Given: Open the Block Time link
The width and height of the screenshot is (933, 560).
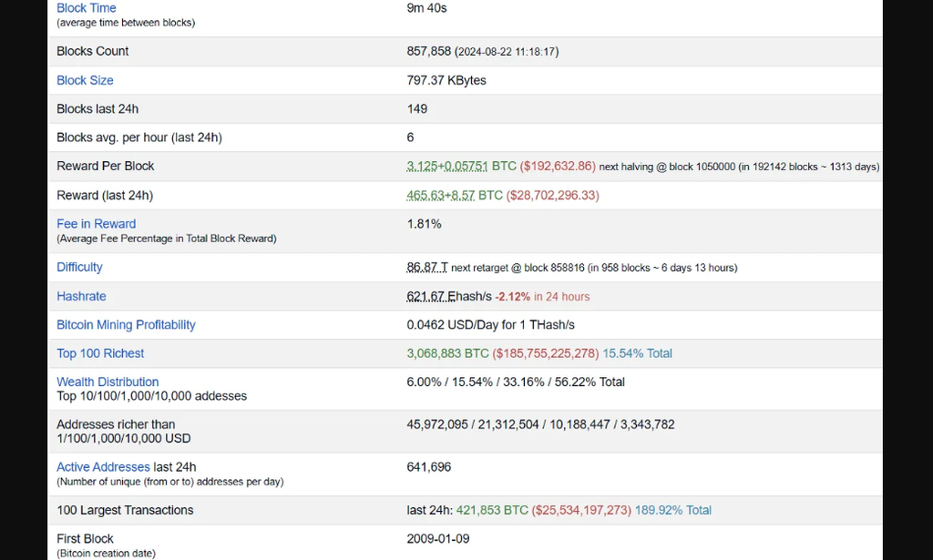Looking at the screenshot, I should click(87, 8).
